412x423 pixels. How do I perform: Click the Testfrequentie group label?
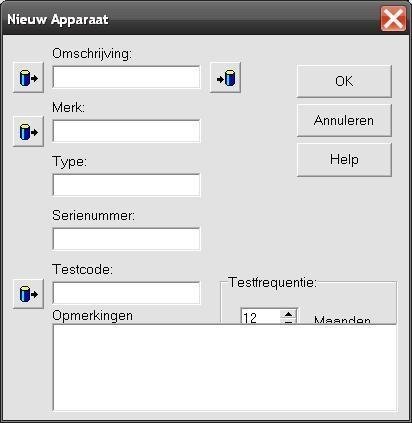click(x=272, y=282)
